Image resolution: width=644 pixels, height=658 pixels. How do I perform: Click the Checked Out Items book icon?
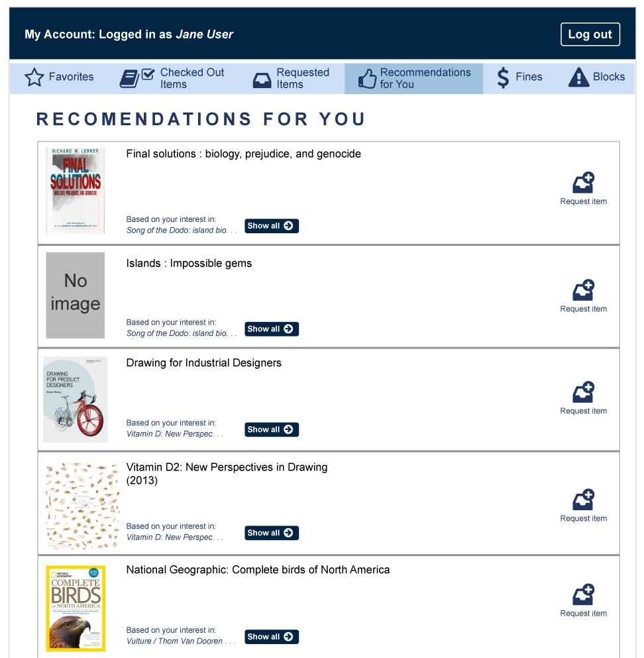[x=137, y=78]
